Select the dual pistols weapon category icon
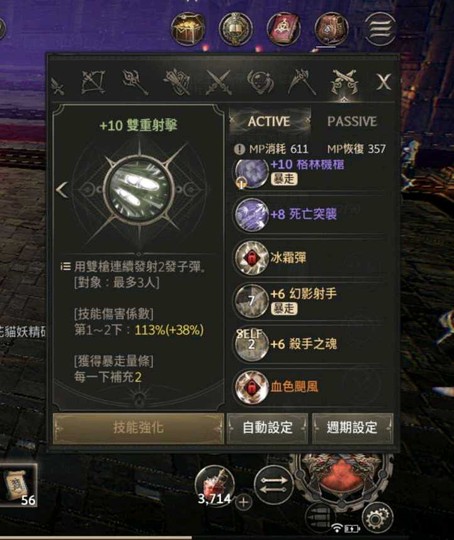 pyautogui.click(x=344, y=83)
